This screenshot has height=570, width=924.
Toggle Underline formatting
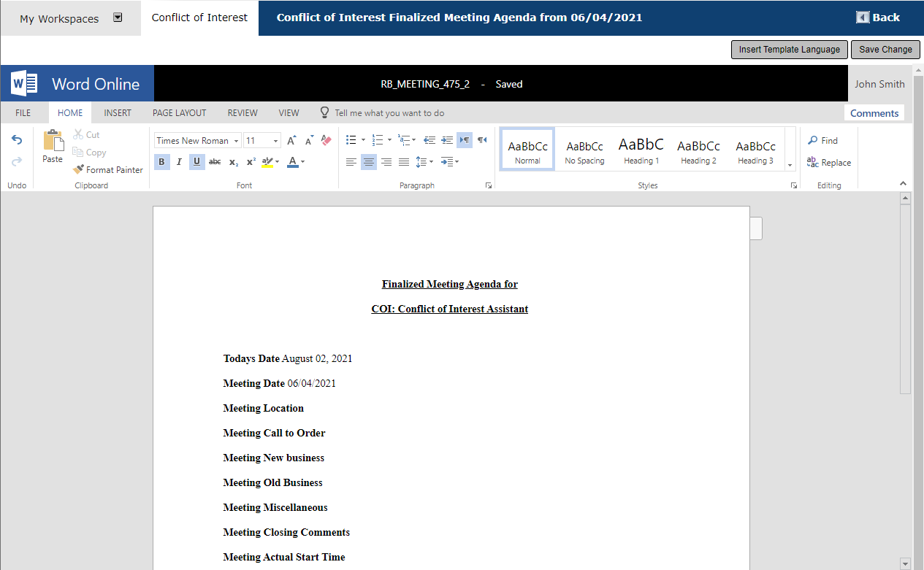click(x=196, y=162)
